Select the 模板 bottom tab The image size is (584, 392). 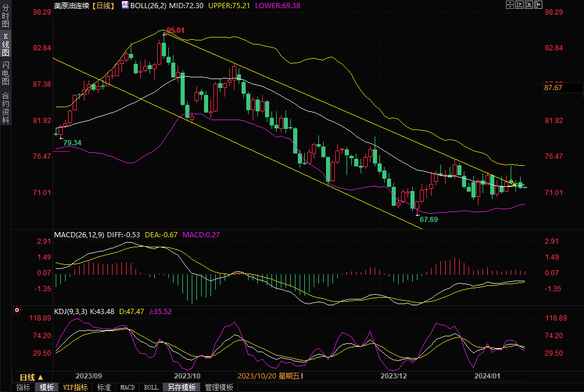47,387
